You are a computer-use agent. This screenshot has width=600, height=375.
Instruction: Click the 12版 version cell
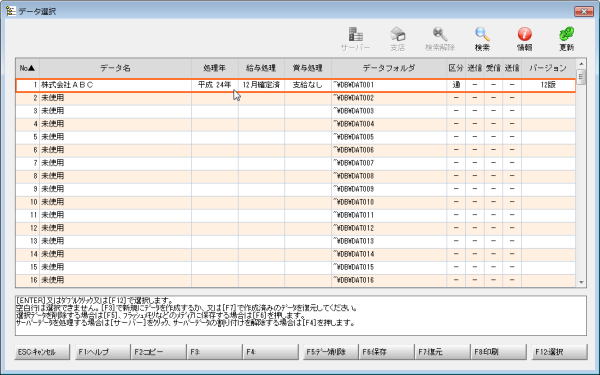[548, 85]
